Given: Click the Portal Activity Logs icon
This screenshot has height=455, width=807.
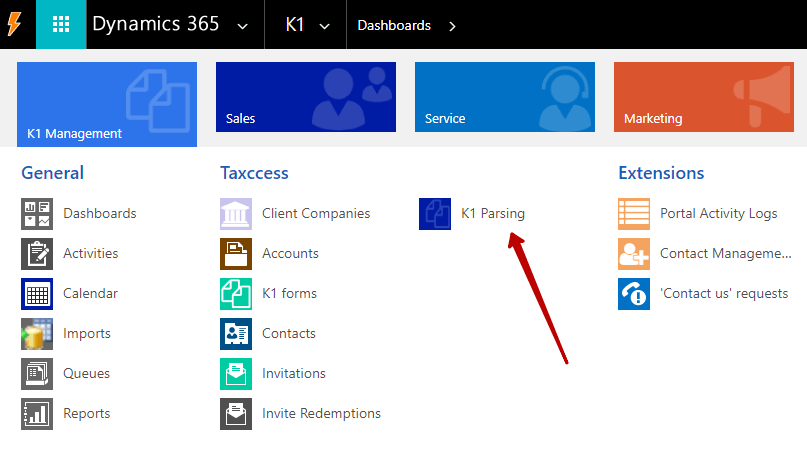Looking at the screenshot, I should [x=634, y=214].
